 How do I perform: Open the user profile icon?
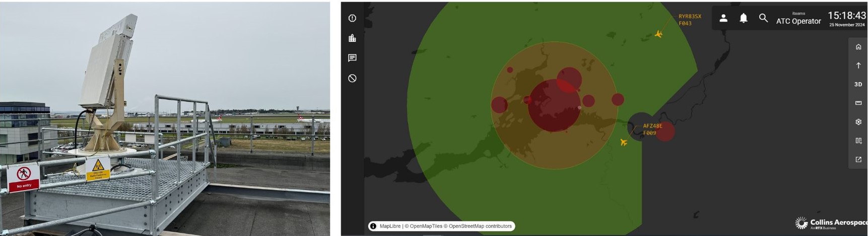[723, 18]
